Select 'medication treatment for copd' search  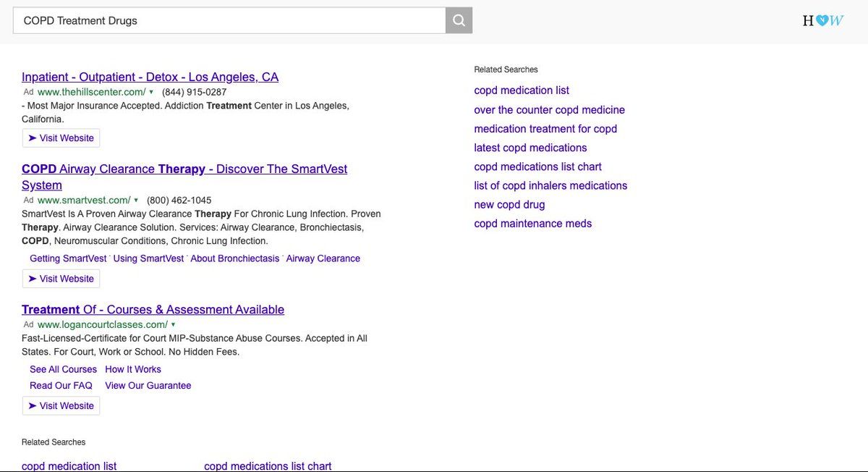pyautogui.click(x=545, y=129)
